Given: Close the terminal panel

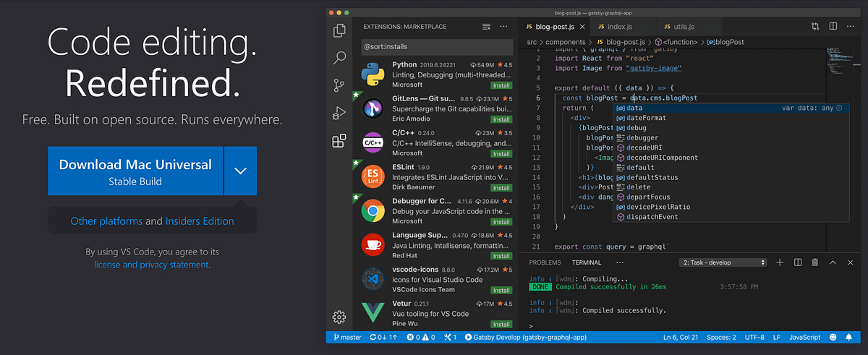Looking at the screenshot, I should [851, 262].
